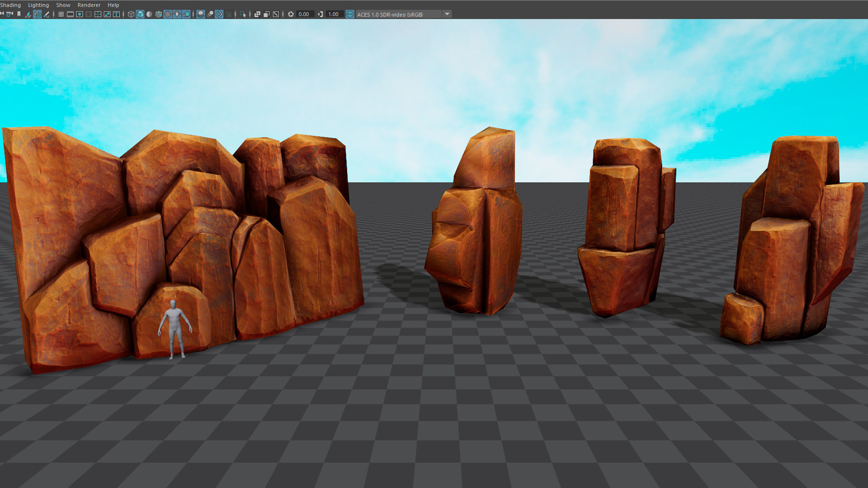Click the use default material icon
This screenshot has height=488, width=868.
149,14
